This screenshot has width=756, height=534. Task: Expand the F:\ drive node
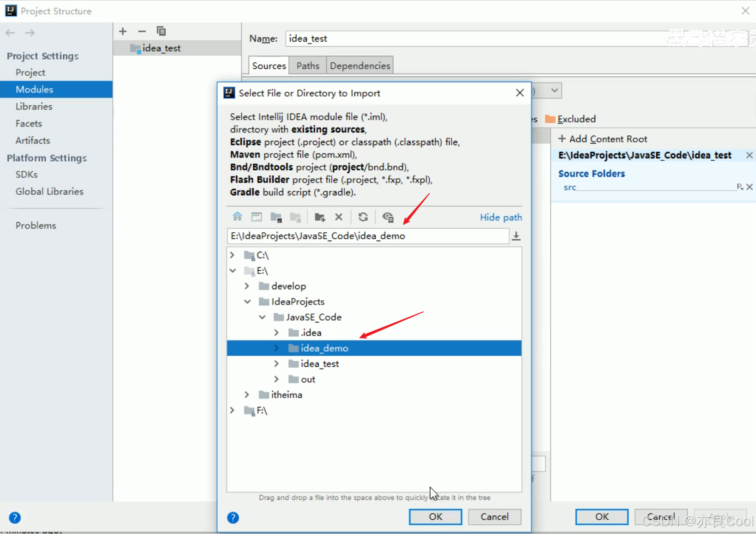tap(232, 410)
